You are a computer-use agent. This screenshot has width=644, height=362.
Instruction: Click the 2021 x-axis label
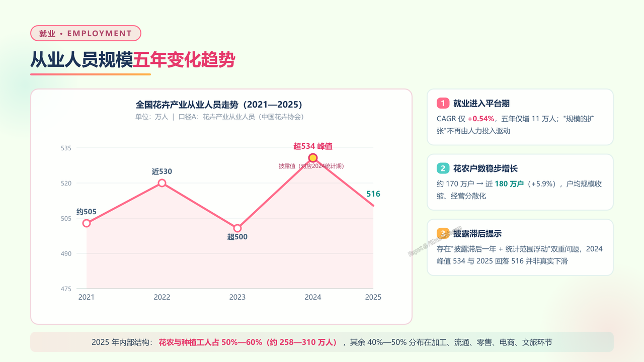coord(87,297)
